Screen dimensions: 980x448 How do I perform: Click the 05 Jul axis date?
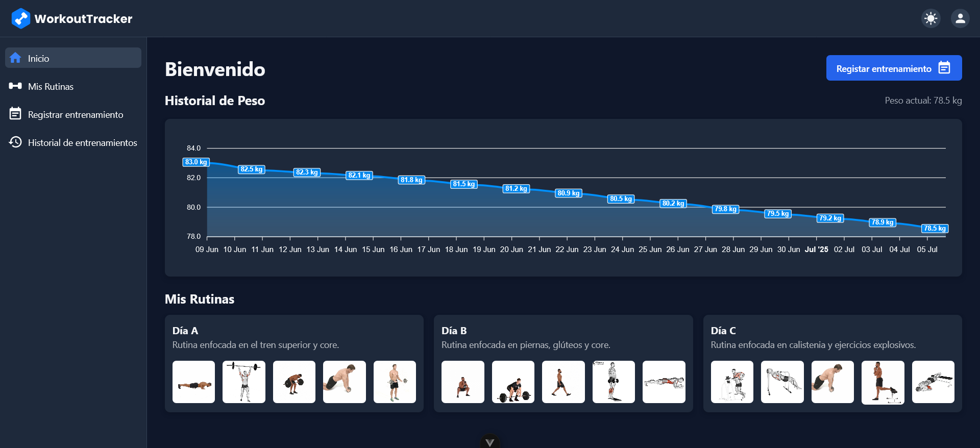(927, 250)
